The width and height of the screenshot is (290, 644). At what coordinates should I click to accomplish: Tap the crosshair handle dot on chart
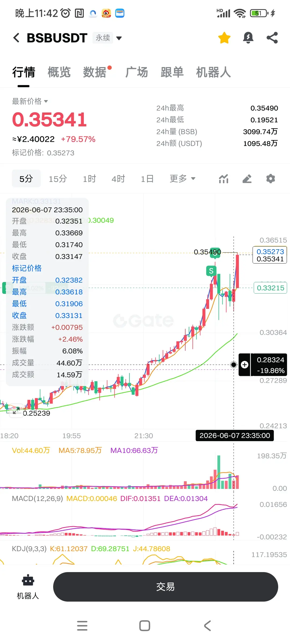click(234, 365)
